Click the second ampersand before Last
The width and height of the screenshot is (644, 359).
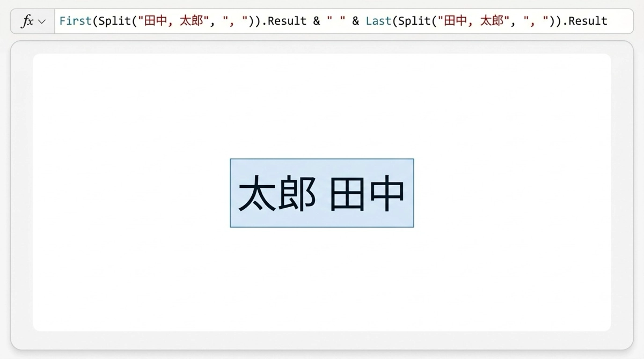pos(356,21)
